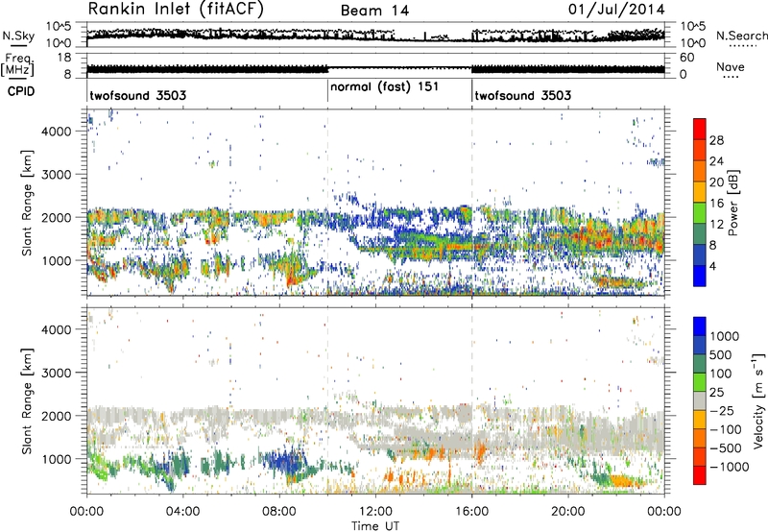
Task: Click the 'Power [dB]' color bar label
Action: click(732, 203)
